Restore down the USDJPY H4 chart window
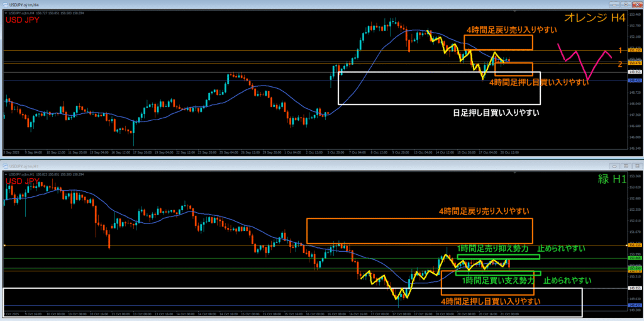This screenshot has width=644, height=321. (x=625, y=4)
